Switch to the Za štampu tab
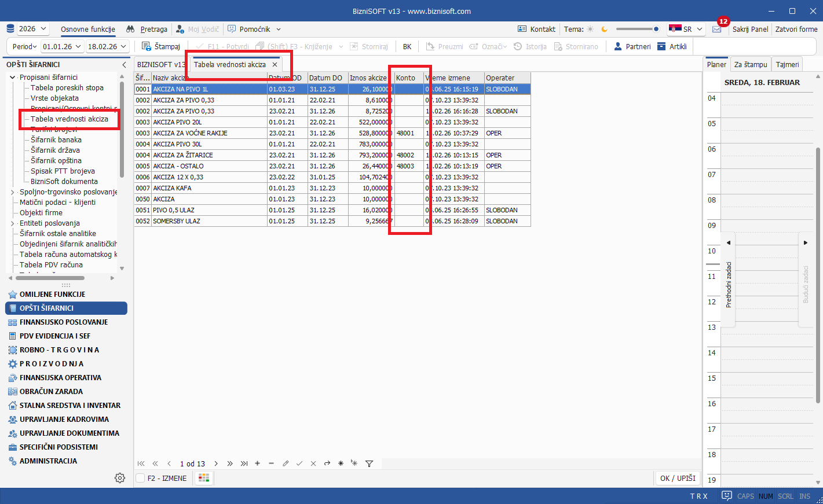The image size is (823, 504). click(x=750, y=64)
